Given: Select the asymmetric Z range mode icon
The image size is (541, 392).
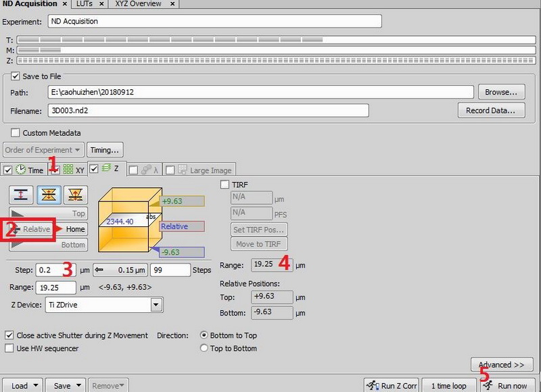Looking at the screenshot, I should 76,195.
